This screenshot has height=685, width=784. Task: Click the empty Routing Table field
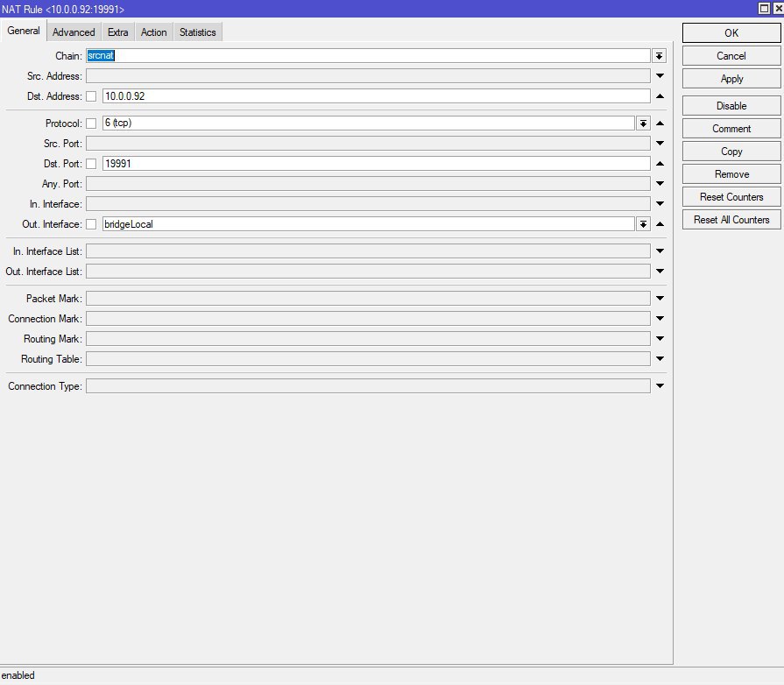click(x=368, y=359)
